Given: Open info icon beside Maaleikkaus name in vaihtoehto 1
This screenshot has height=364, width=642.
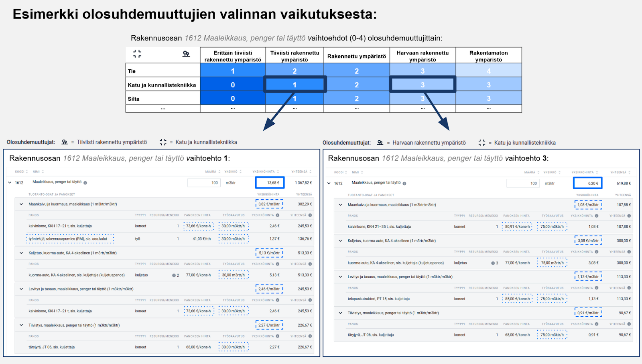Looking at the screenshot, I should tap(85, 183).
